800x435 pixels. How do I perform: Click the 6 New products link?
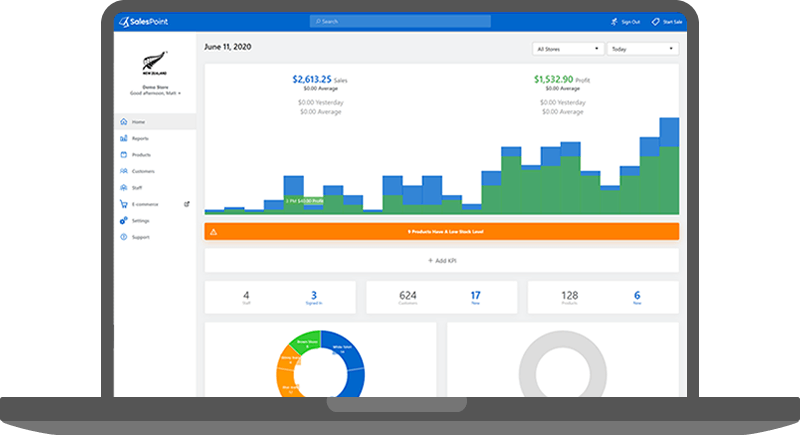[x=637, y=297]
